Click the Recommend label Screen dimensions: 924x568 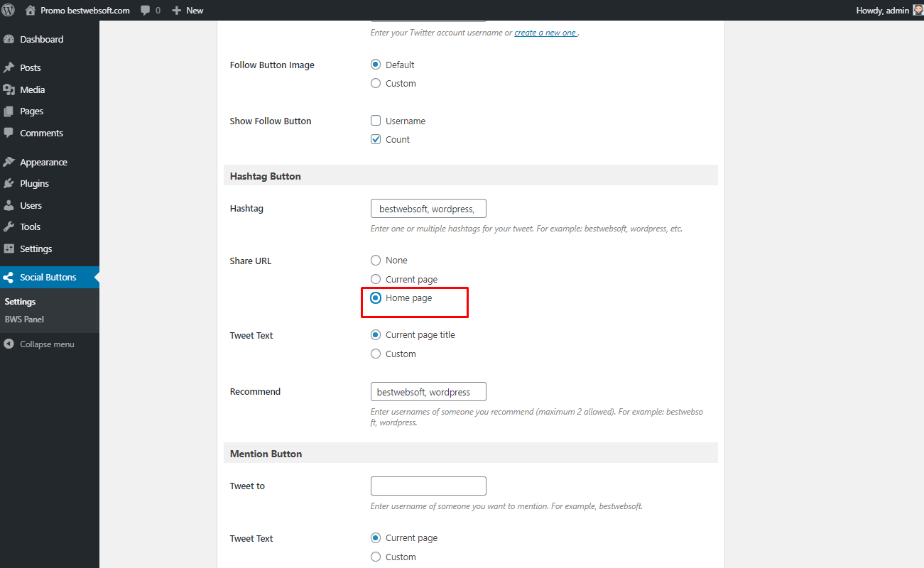click(255, 391)
